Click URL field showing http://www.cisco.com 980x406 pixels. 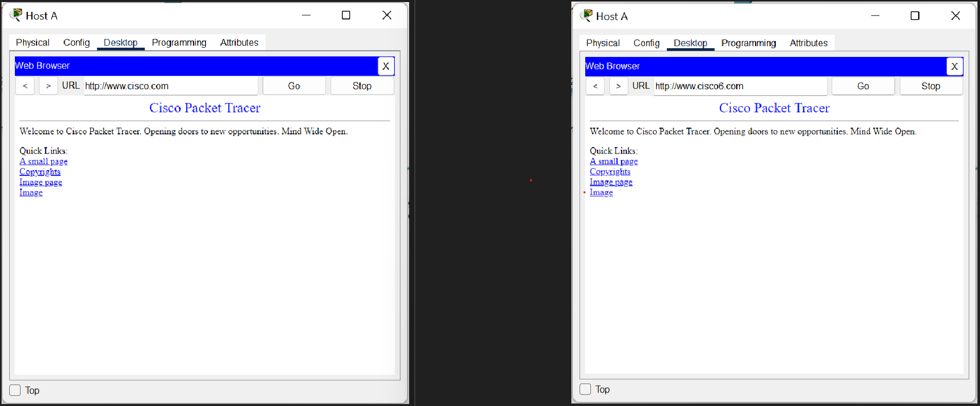point(171,86)
